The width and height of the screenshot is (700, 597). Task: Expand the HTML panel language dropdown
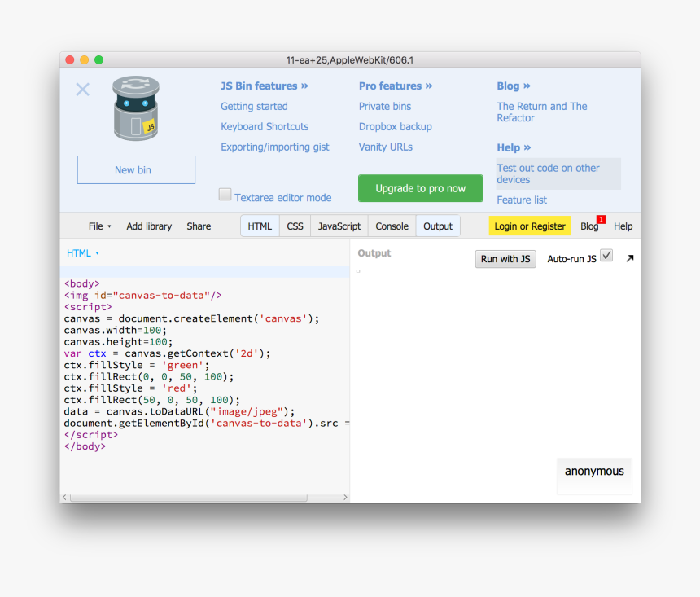click(82, 253)
